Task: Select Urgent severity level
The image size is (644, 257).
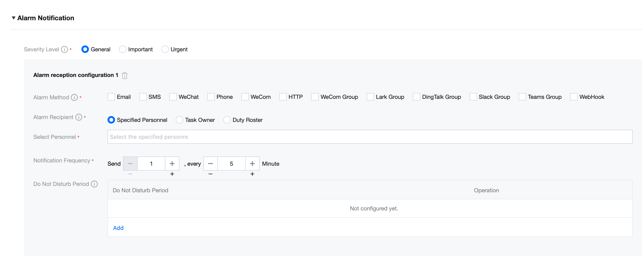Action: pyautogui.click(x=165, y=49)
